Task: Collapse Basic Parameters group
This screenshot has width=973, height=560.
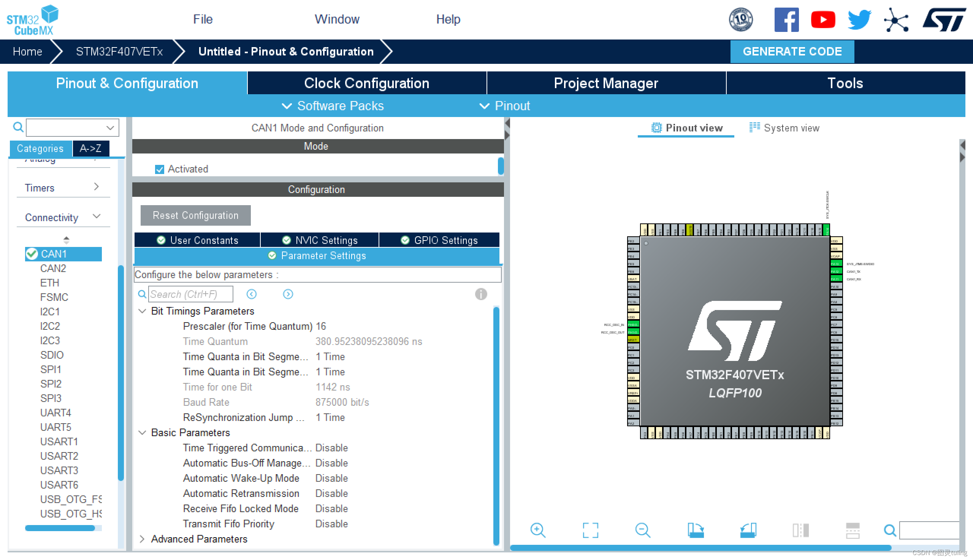Action: click(x=142, y=432)
